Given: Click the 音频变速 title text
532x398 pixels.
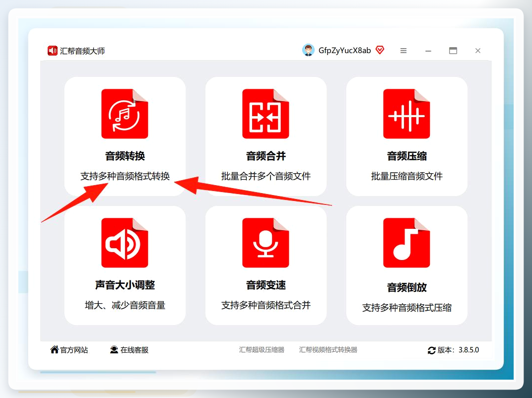Looking at the screenshot, I should [x=266, y=285].
